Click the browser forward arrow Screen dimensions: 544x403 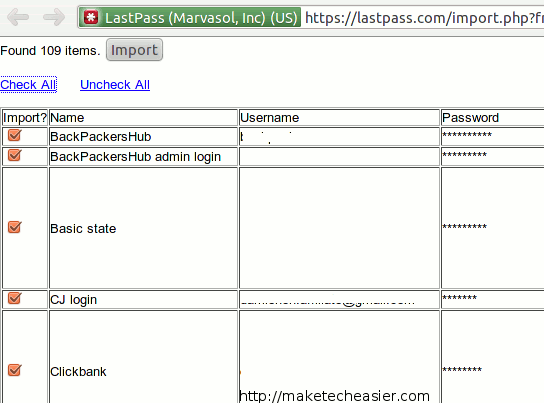tap(54, 17)
